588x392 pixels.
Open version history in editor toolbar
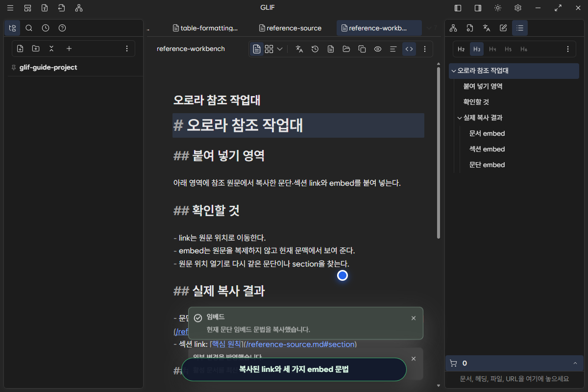(x=315, y=49)
